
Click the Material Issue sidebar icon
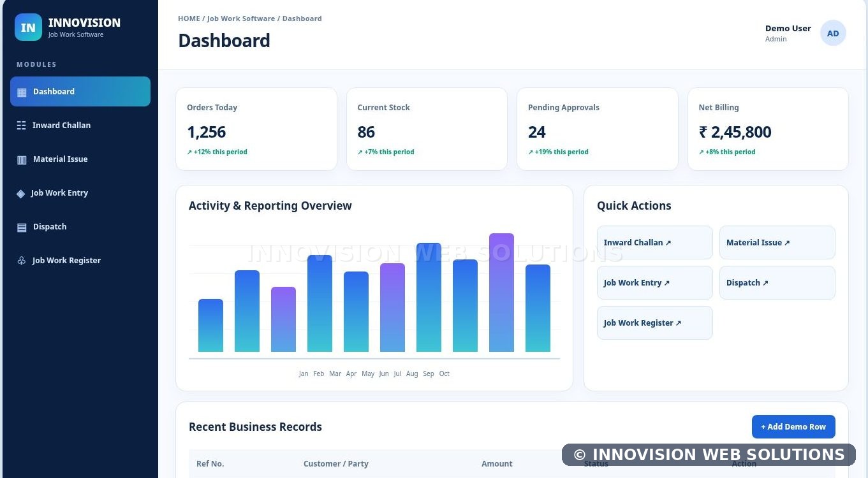click(x=22, y=159)
